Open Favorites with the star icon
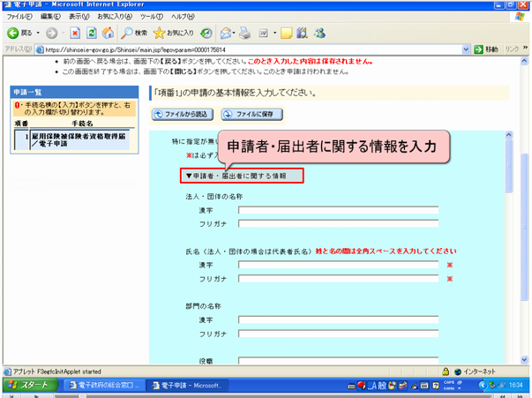The image size is (532, 398). (x=159, y=33)
